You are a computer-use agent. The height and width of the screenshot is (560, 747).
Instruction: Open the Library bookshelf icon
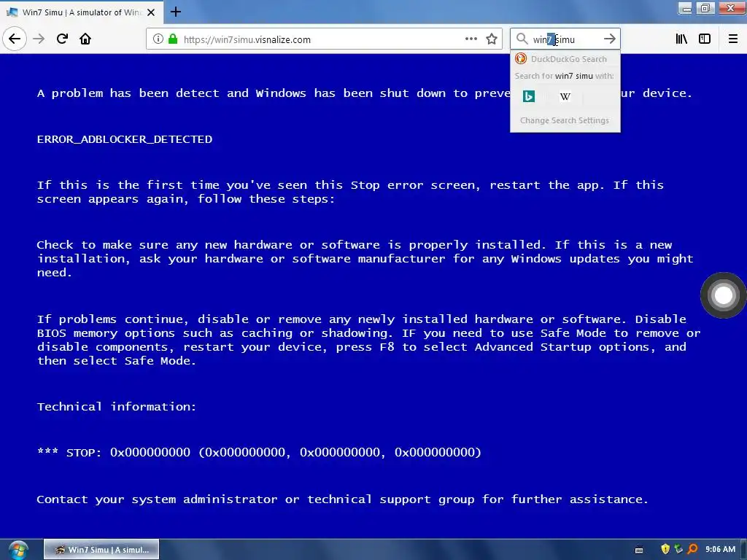click(681, 39)
